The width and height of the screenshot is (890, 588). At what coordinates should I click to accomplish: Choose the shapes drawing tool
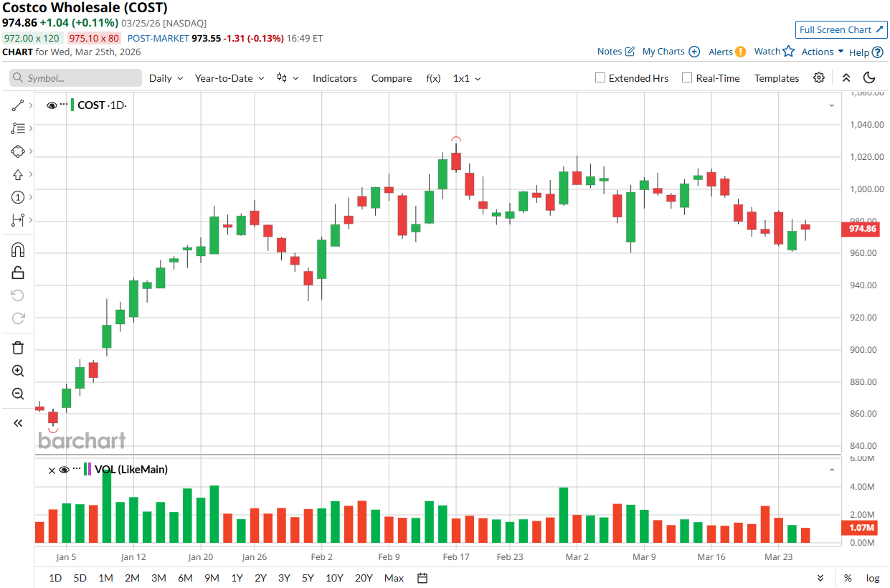(18, 151)
